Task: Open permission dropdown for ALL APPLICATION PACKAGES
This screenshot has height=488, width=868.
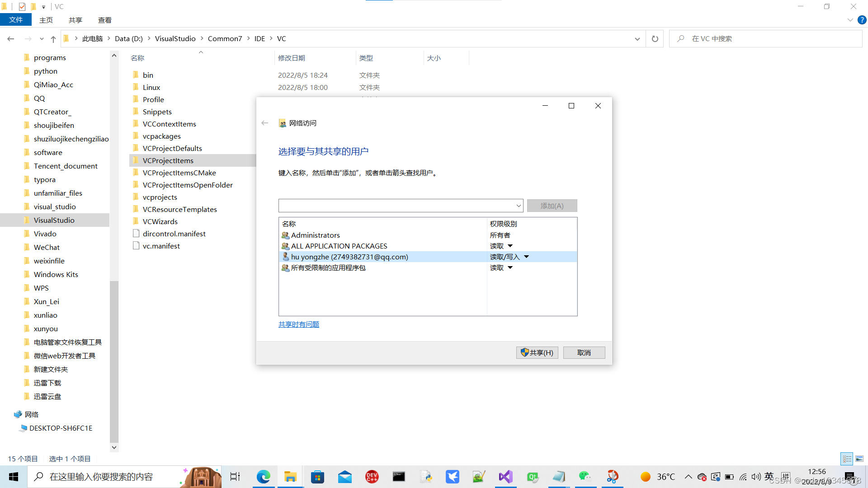Action: click(510, 246)
